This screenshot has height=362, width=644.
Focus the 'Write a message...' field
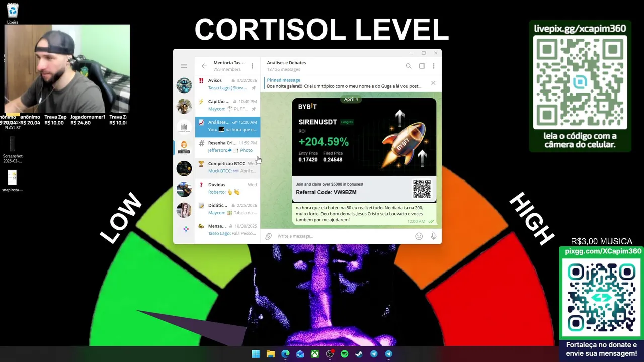[x=344, y=236]
